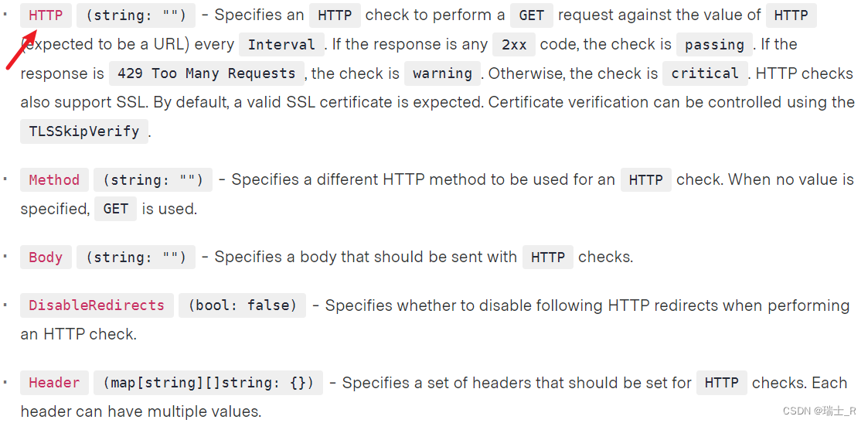Click the DisableRedirects parameter name
The height and width of the screenshot is (423, 868).
tap(97, 305)
